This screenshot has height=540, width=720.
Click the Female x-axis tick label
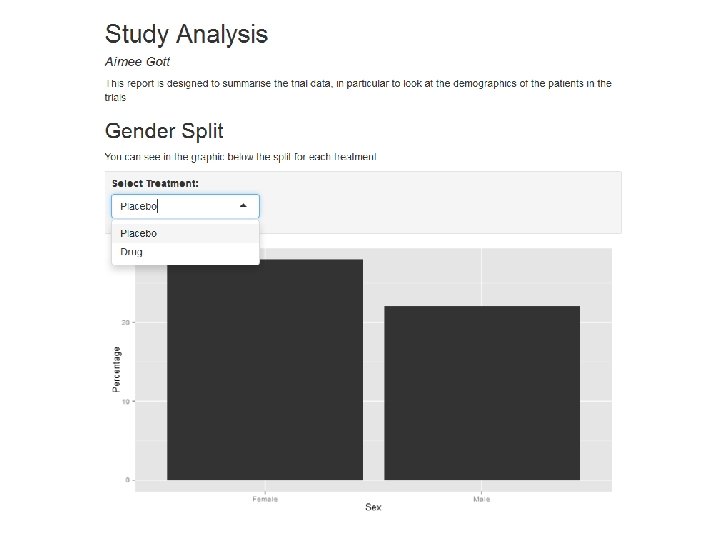pos(265,498)
